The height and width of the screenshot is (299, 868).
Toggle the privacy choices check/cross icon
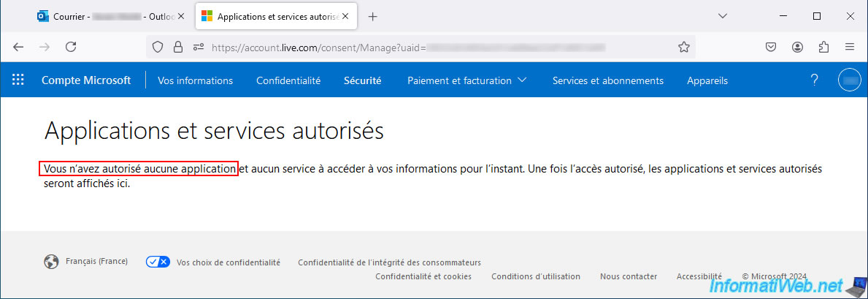[x=158, y=262]
